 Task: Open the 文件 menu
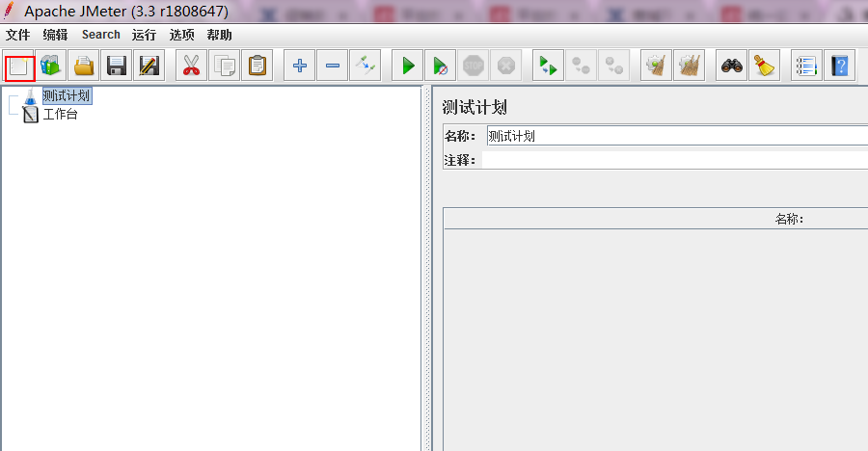pyautogui.click(x=17, y=35)
